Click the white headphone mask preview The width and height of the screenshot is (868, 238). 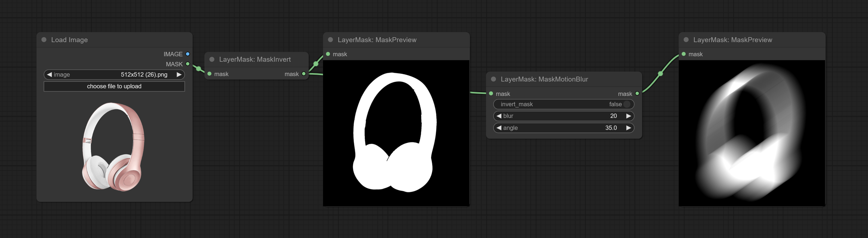pos(396,133)
